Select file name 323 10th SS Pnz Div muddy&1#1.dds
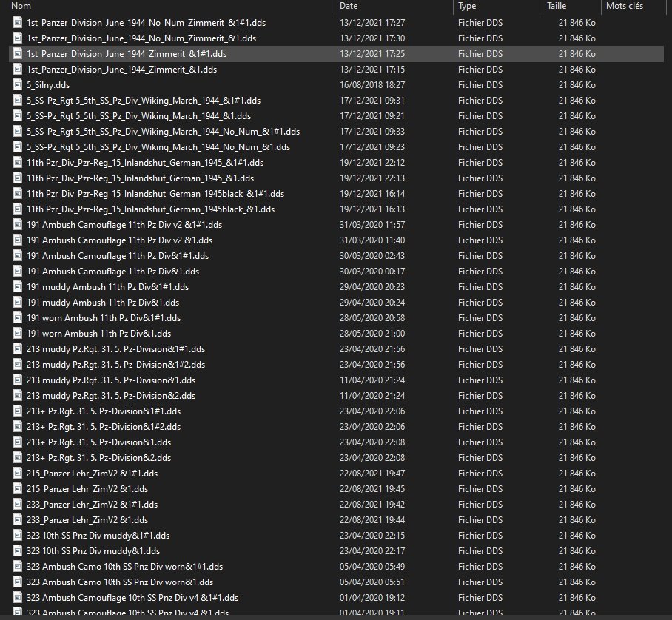 pos(98,535)
